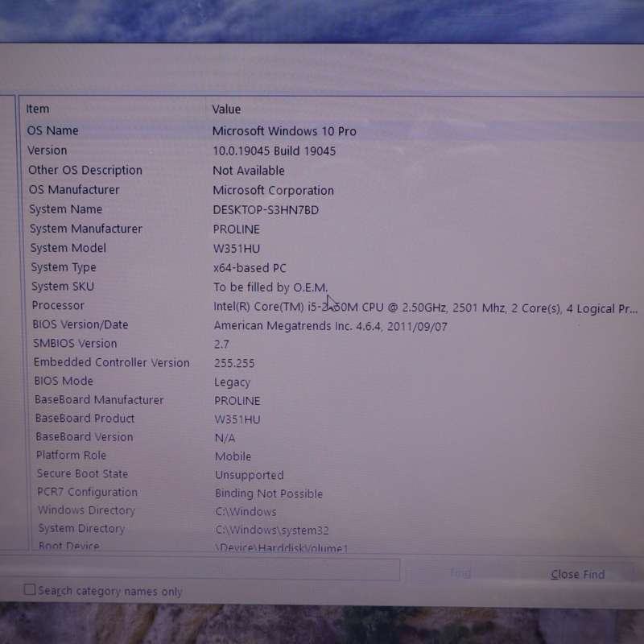Select the 'N/A' BaseBoard Version value
The image size is (644, 644).
point(225,438)
